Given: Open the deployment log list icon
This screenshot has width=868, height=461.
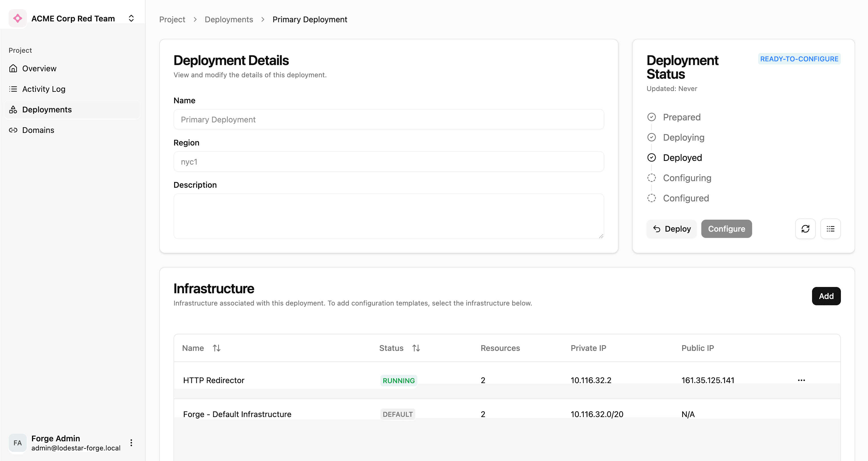Looking at the screenshot, I should 830,229.
